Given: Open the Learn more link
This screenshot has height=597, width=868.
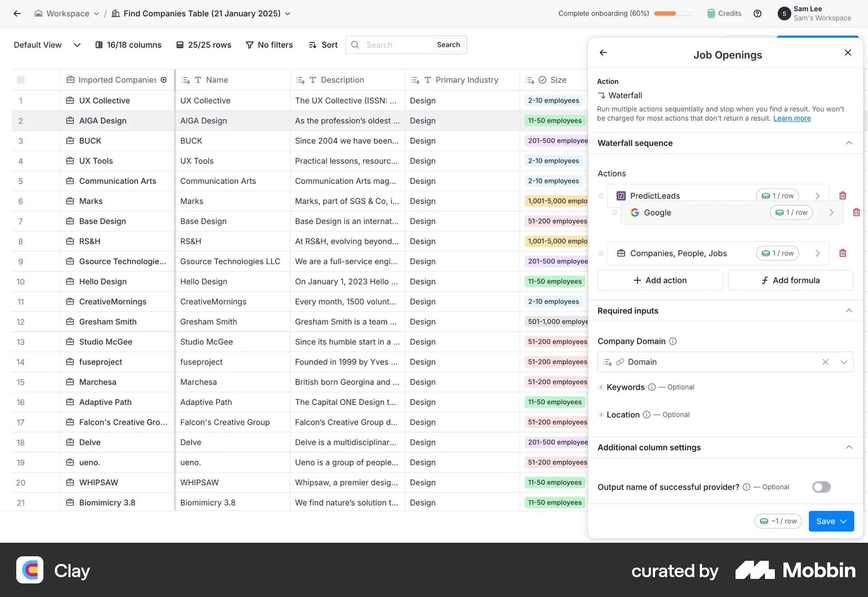Looking at the screenshot, I should click(792, 118).
